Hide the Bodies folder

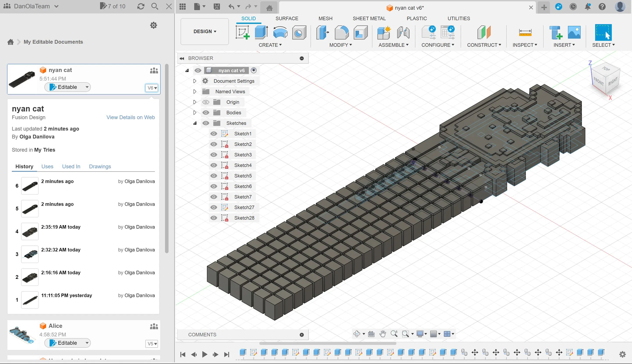206,113
